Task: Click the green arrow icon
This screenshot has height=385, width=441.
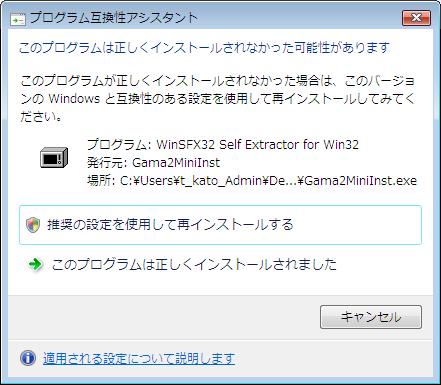Action: (35, 265)
